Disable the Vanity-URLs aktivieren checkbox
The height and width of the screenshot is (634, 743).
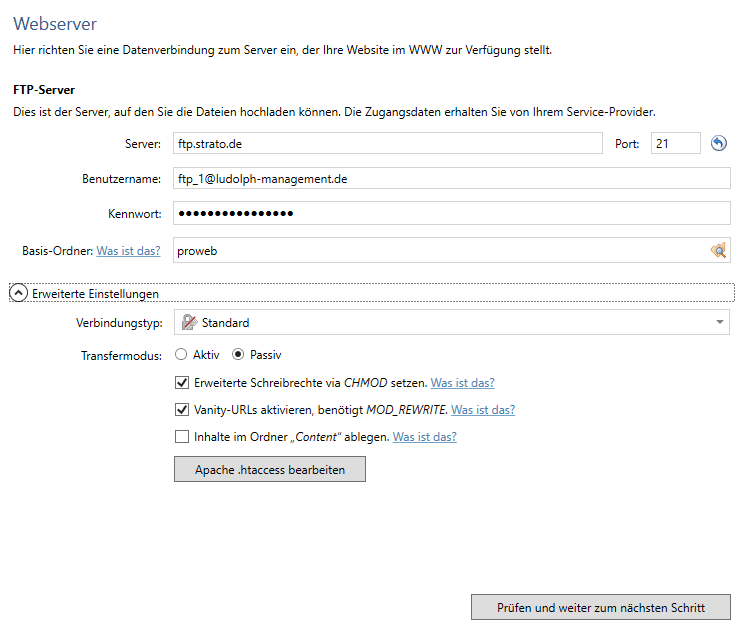coord(182,409)
